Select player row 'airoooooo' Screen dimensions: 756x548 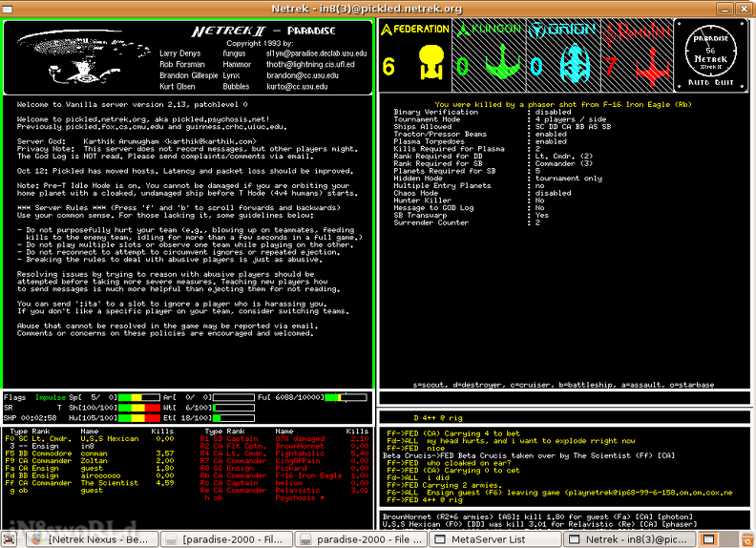[89, 475]
